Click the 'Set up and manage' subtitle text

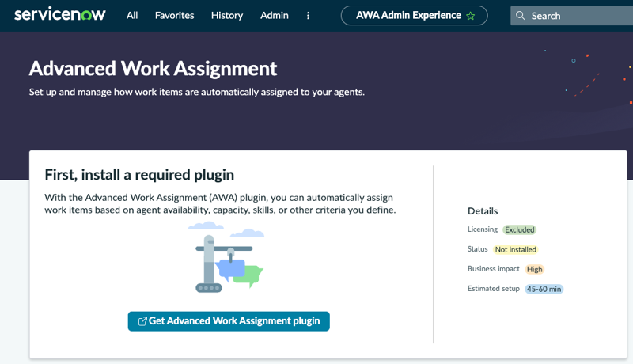click(x=196, y=92)
